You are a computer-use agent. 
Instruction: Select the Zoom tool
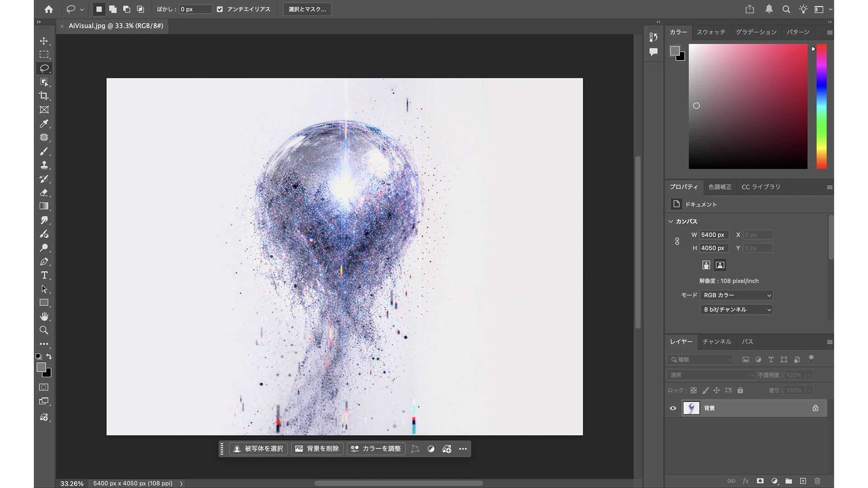click(44, 330)
